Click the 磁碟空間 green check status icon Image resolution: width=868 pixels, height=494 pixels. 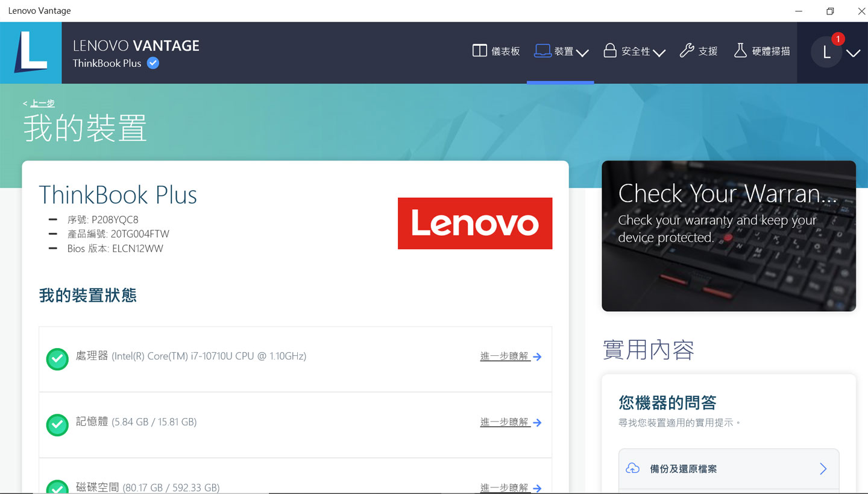(57, 487)
